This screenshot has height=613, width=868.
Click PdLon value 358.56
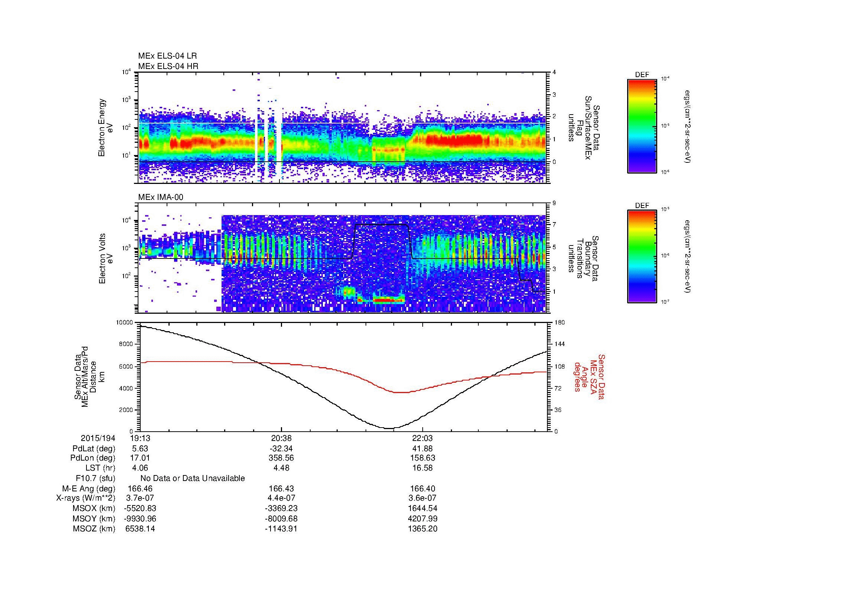(x=281, y=458)
